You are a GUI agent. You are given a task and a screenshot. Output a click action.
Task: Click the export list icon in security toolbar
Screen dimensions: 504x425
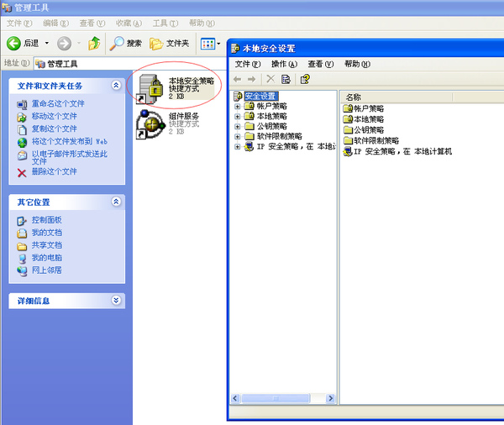pos(286,79)
